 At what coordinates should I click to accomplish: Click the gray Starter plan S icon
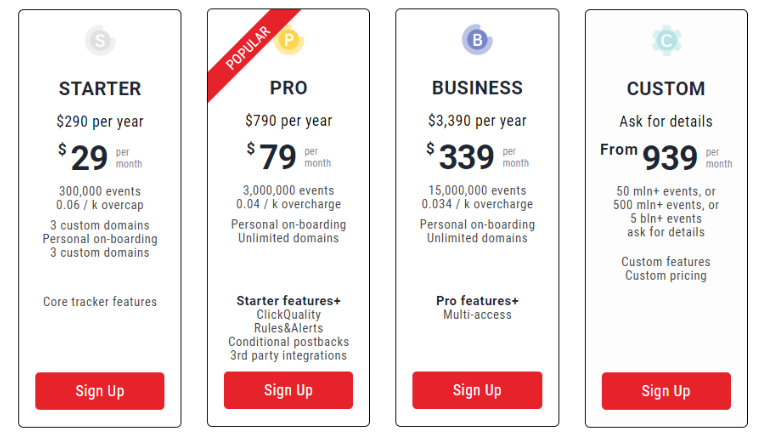point(100,40)
